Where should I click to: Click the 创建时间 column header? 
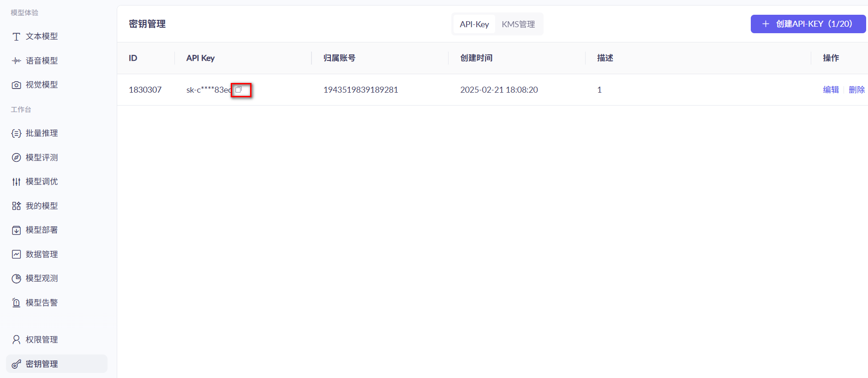[x=476, y=58]
